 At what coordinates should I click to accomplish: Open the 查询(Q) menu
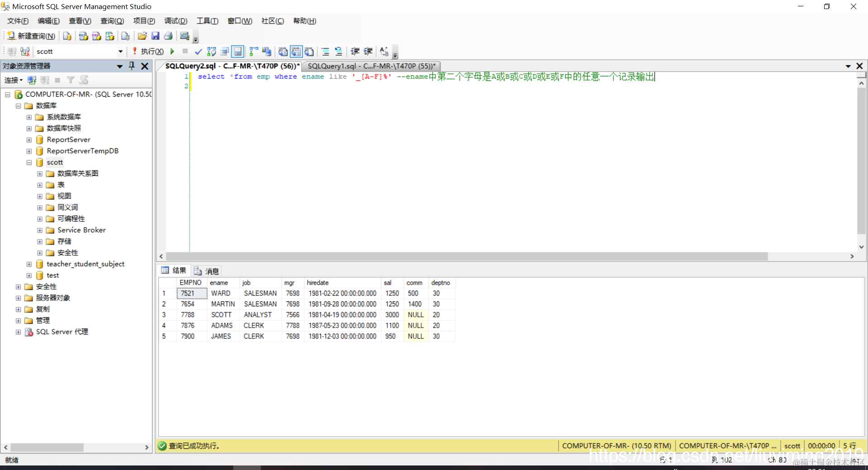pyautogui.click(x=112, y=21)
